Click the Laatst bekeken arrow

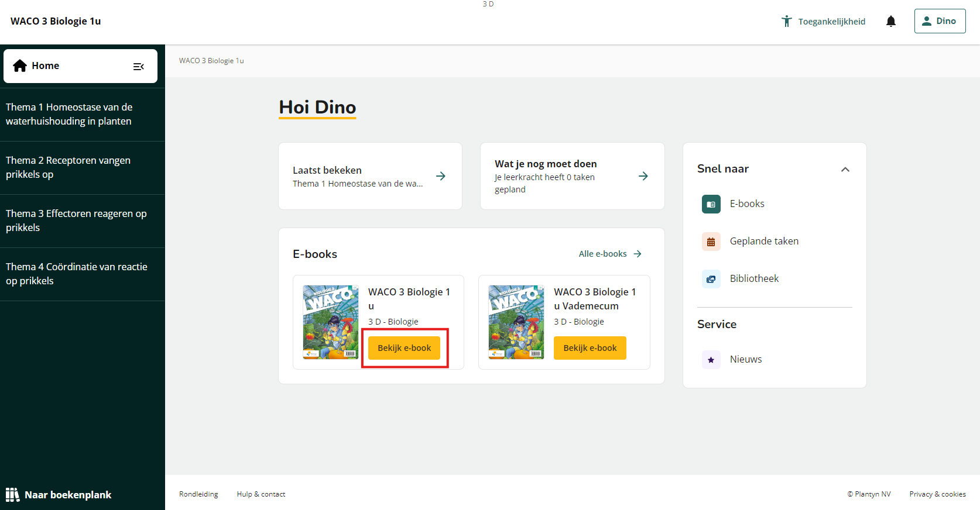click(x=441, y=176)
